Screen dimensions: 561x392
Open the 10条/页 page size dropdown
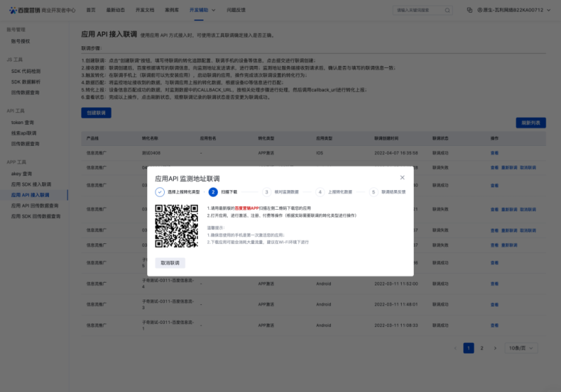(521, 348)
